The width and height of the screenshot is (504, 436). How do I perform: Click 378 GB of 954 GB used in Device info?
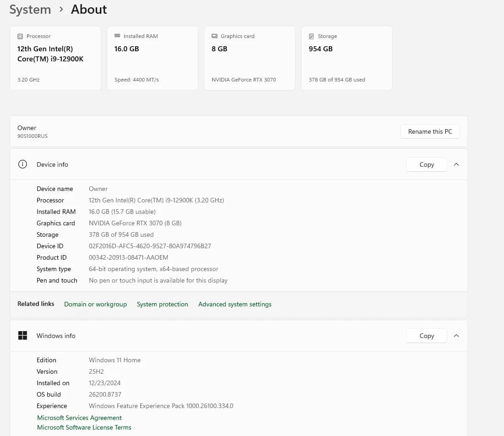[x=121, y=234]
